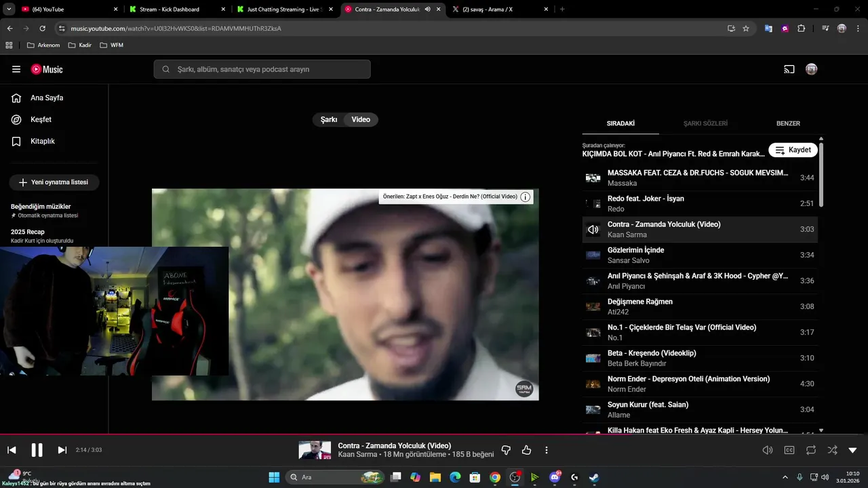Play No.1 - Çiçeklerde Bir Telaş Var
The image size is (868, 488).
coord(700,332)
